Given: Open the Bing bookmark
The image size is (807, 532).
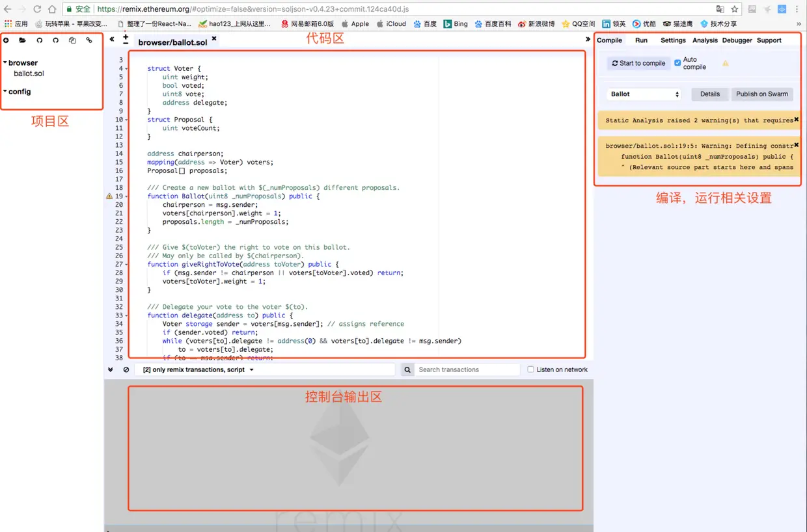Looking at the screenshot, I should coord(456,23).
